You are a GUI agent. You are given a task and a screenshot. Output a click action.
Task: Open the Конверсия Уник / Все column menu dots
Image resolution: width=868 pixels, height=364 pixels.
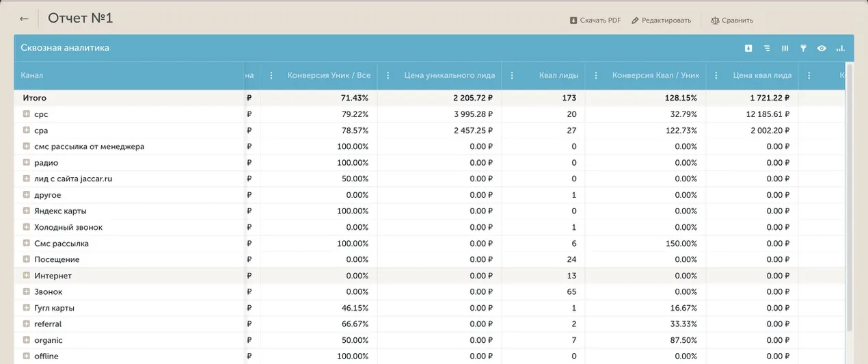click(271, 76)
